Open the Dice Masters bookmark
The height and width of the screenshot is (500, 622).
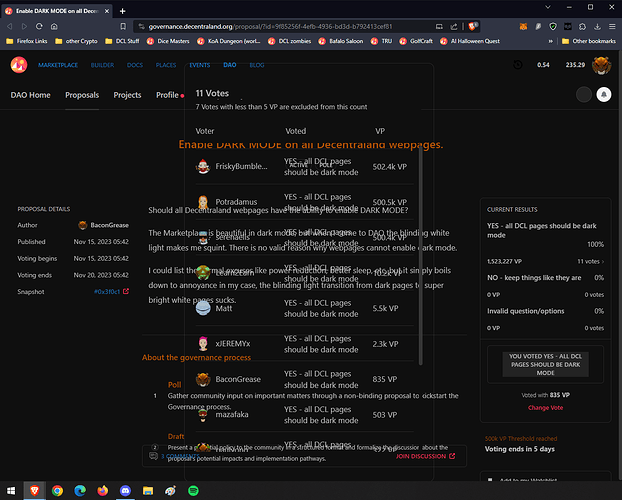168,41
